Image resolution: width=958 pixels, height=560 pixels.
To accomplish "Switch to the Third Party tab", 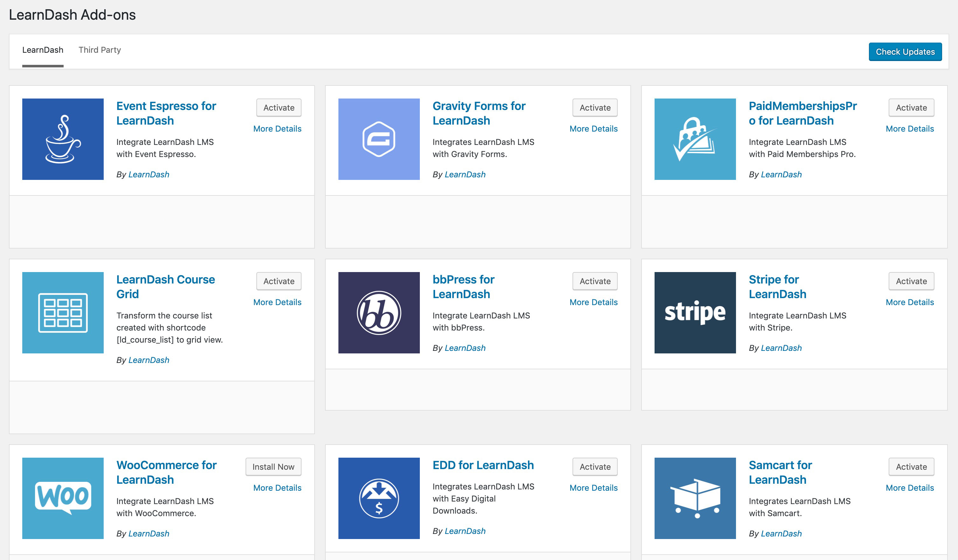I will pos(99,50).
